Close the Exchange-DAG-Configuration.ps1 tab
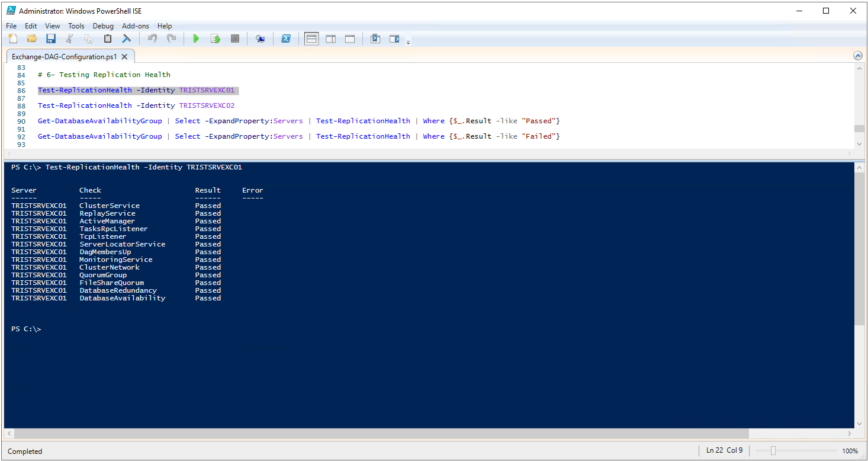Image resolution: width=868 pixels, height=461 pixels. pyautogui.click(x=124, y=57)
